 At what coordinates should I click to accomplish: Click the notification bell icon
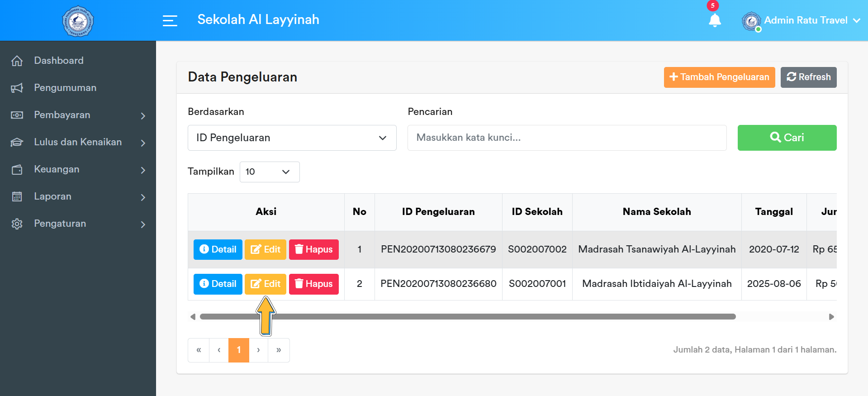tap(715, 20)
